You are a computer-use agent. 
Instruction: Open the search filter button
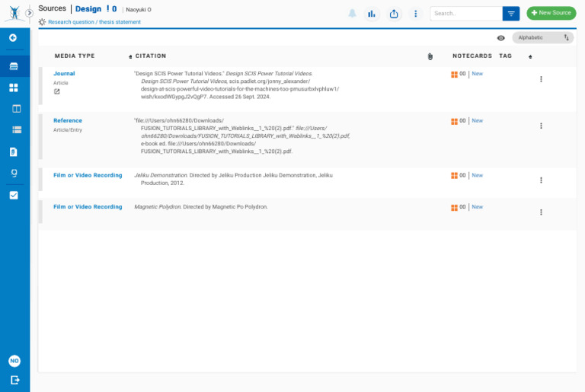coord(511,14)
